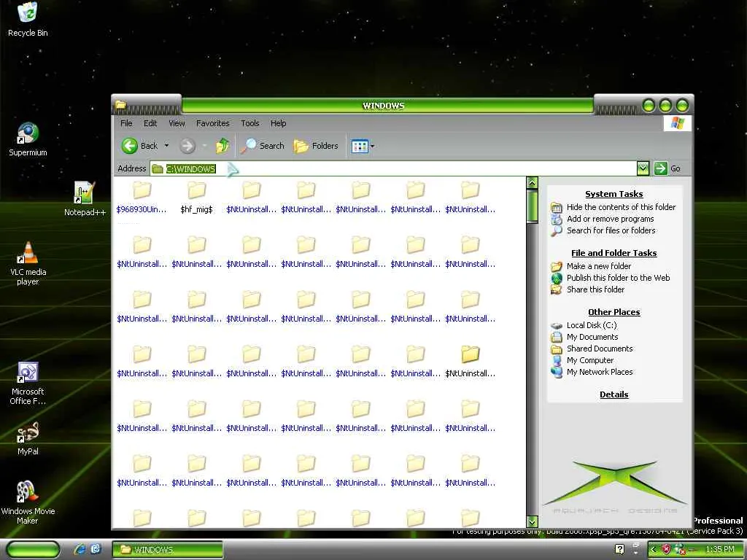This screenshot has width=747, height=560.
Task: Select the $968930Uin... folder
Action: tap(142, 198)
